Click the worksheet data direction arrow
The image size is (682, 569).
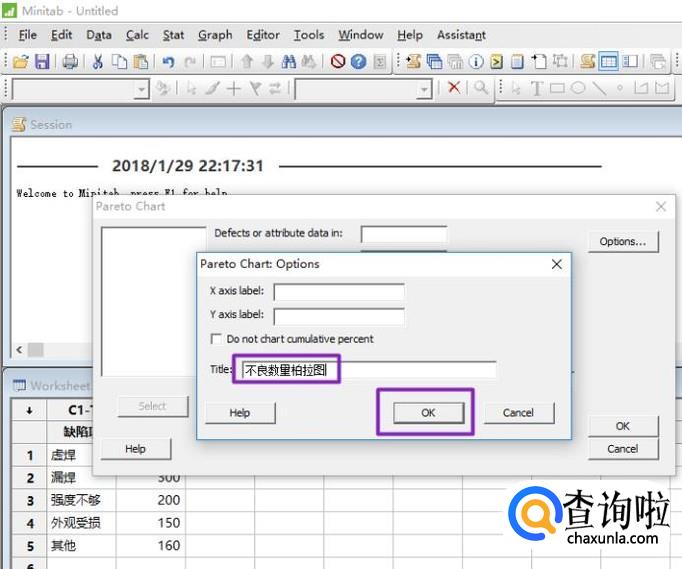29,410
